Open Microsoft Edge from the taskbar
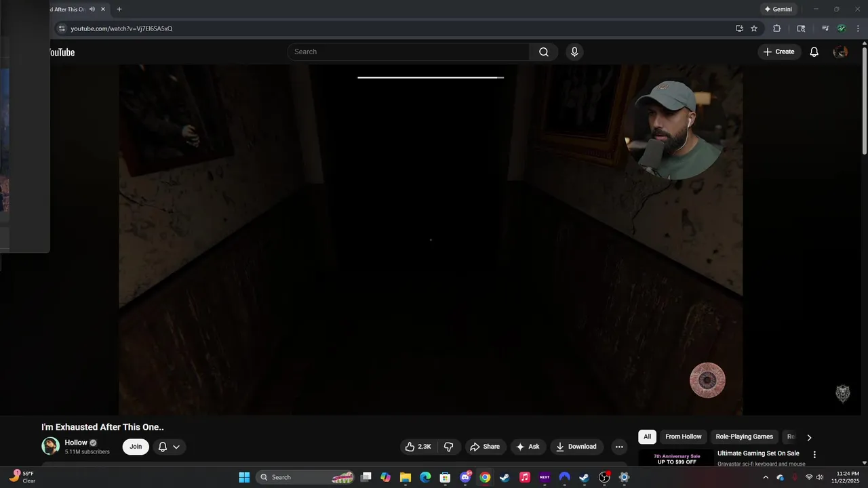The width and height of the screenshot is (868, 488). pyautogui.click(x=425, y=477)
